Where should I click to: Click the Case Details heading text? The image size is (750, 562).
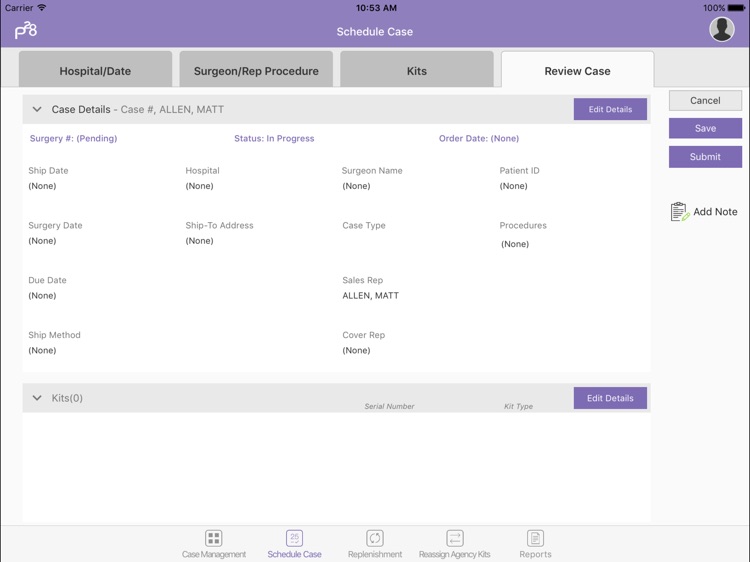click(x=81, y=109)
